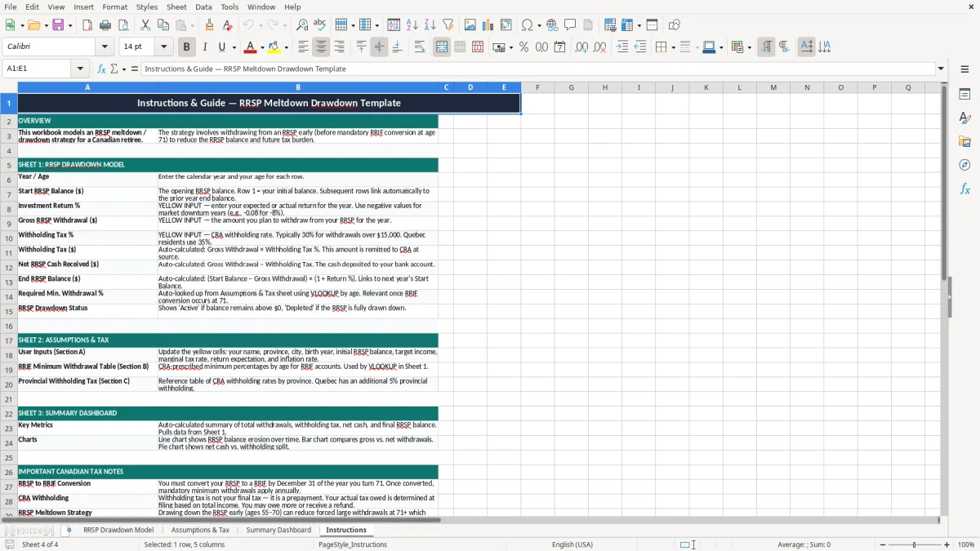Add a decimal place
Image resolution: width=980 pixels, height=551 pixels.
tap(581, 47)
